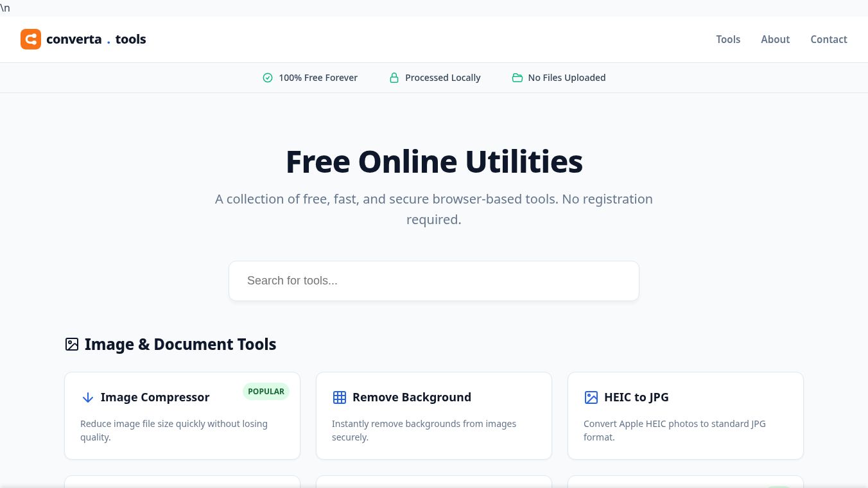Click the POPULAR badge on Image Compressor
Viewport: 868px width, 488px height.
266,391
